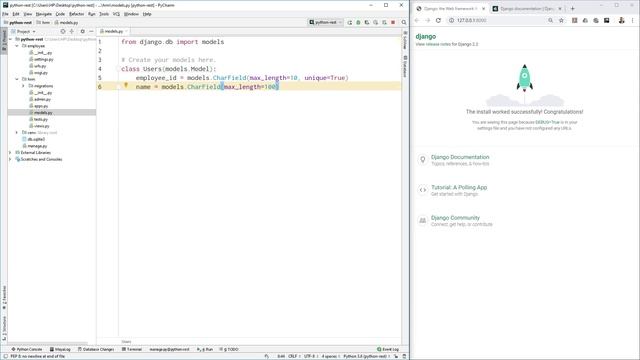Collapse the python-rest root folder
Viewport: 640px width, 360px height.
(x=11, y=39)
